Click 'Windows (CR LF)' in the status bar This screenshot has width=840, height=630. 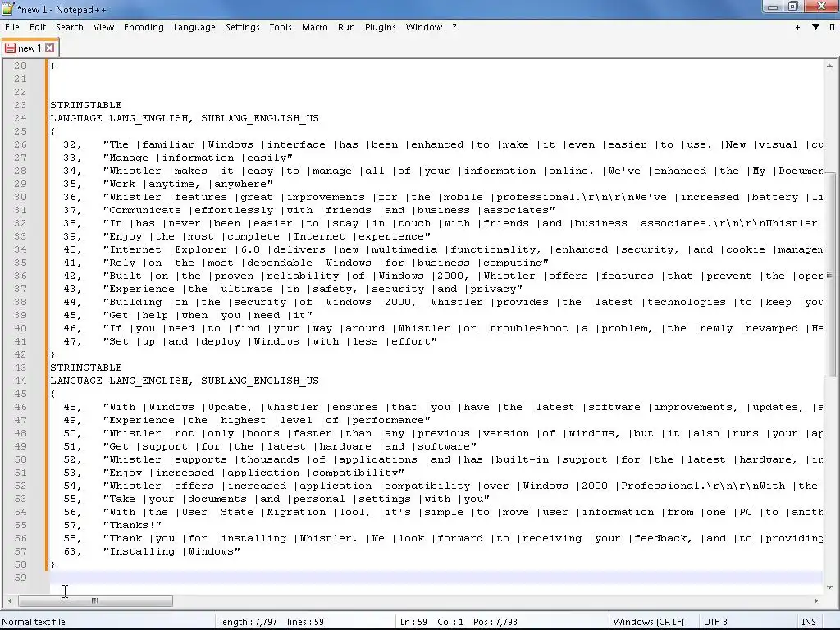pos(649,622)
